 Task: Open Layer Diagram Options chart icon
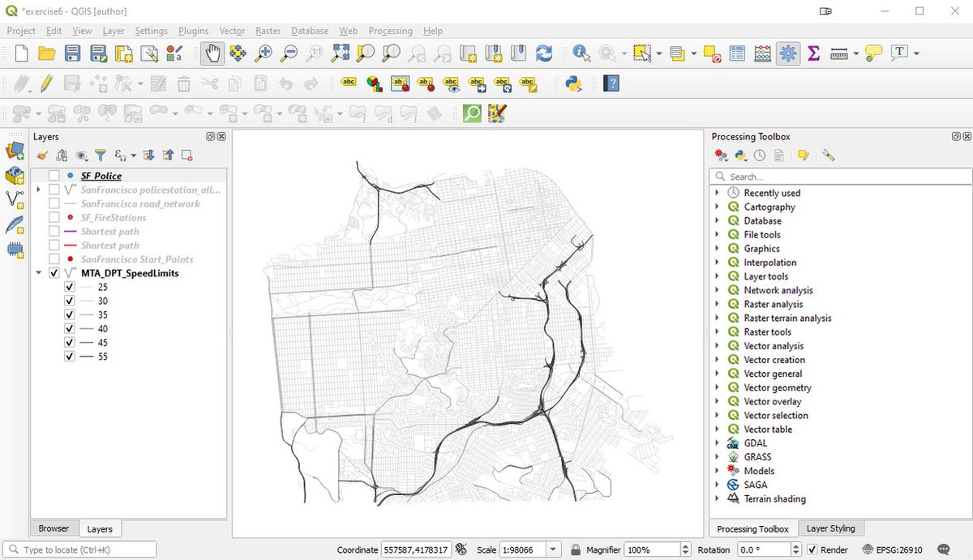[x=374, y=83]
